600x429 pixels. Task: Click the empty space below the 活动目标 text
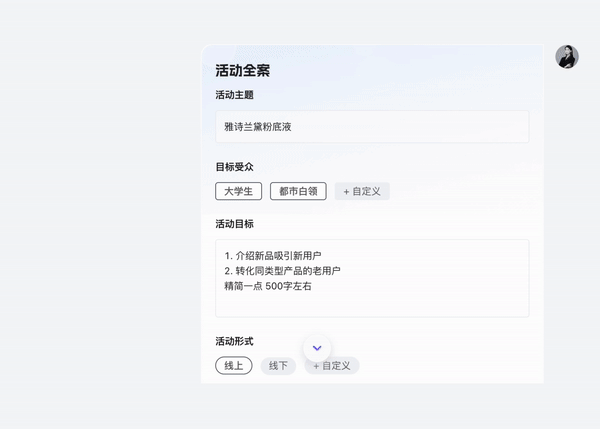pos(372,305)
